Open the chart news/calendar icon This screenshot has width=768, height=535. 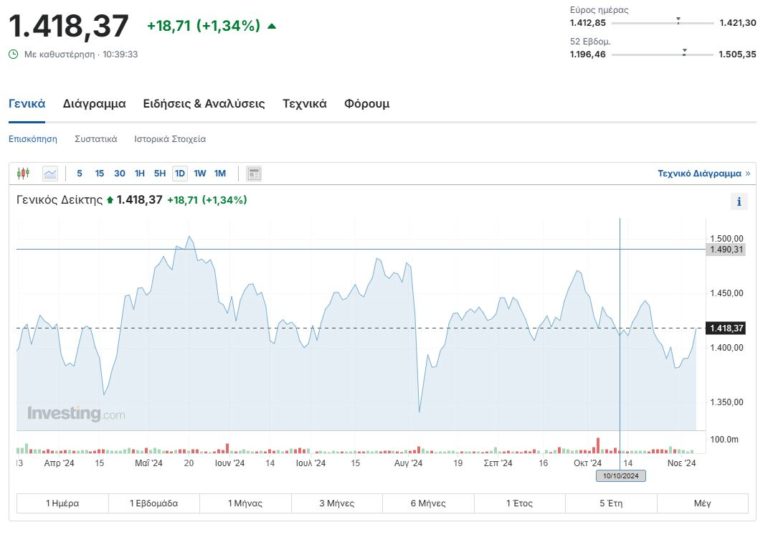tap(254, 174)
